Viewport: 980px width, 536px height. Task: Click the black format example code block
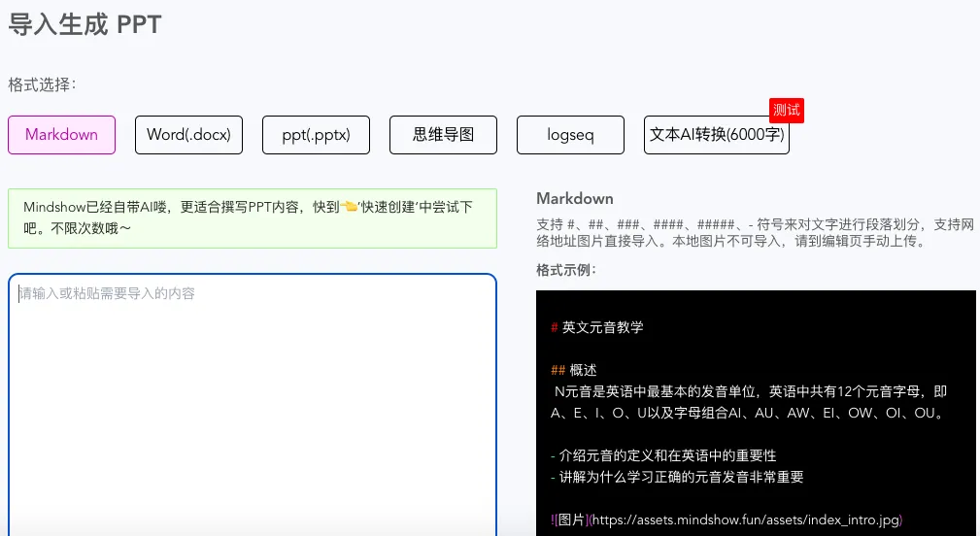click(x=756, y=413)
